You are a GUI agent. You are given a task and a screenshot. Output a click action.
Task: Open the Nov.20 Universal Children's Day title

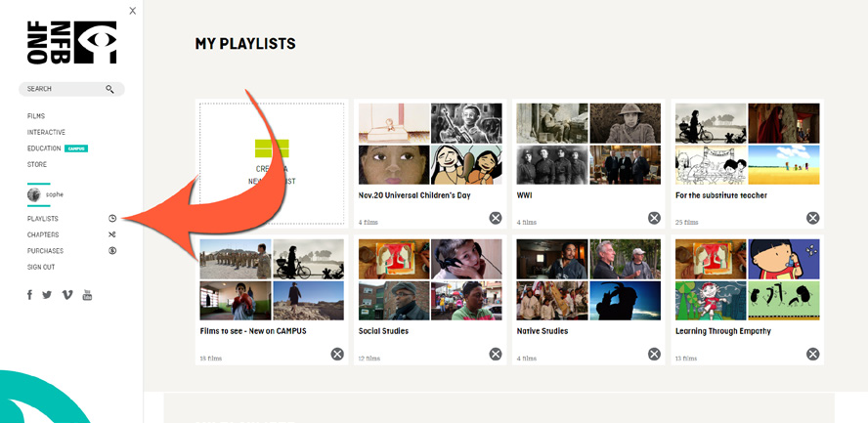(x=414, y=195)
